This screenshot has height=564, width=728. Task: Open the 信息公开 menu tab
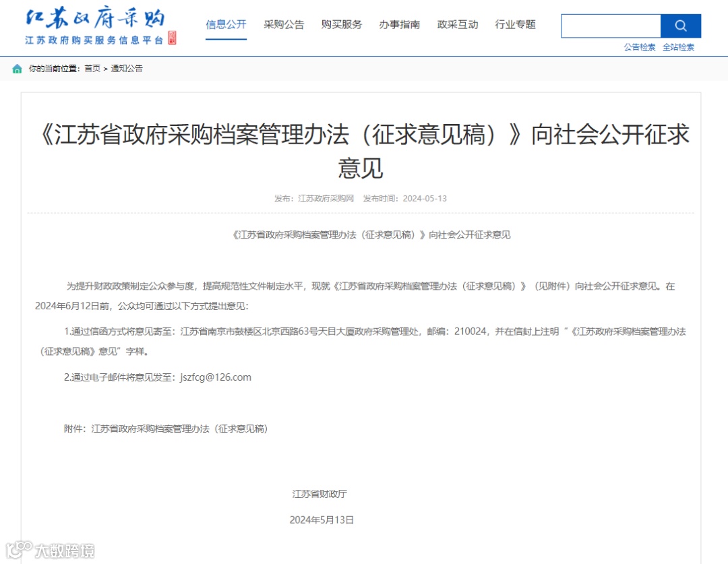coord(226,25)
